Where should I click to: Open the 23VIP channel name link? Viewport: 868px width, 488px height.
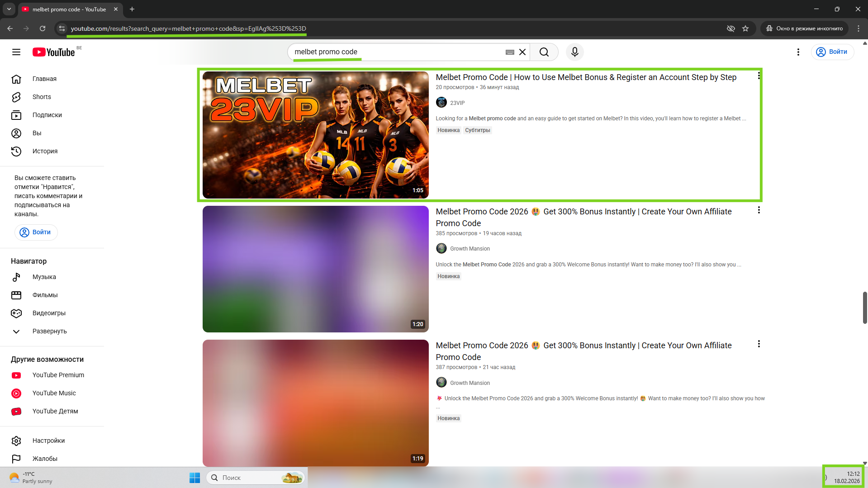tap(457, 103)
